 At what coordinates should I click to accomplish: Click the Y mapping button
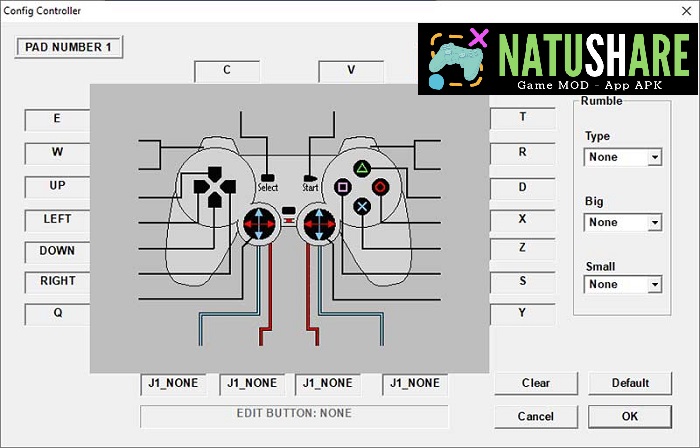click(x=522, y=314)
